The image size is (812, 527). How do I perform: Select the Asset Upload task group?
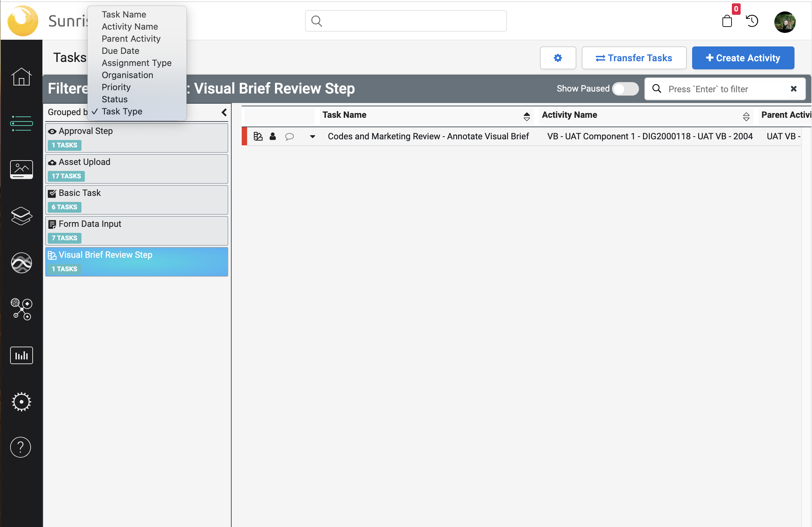coord(136,169)
